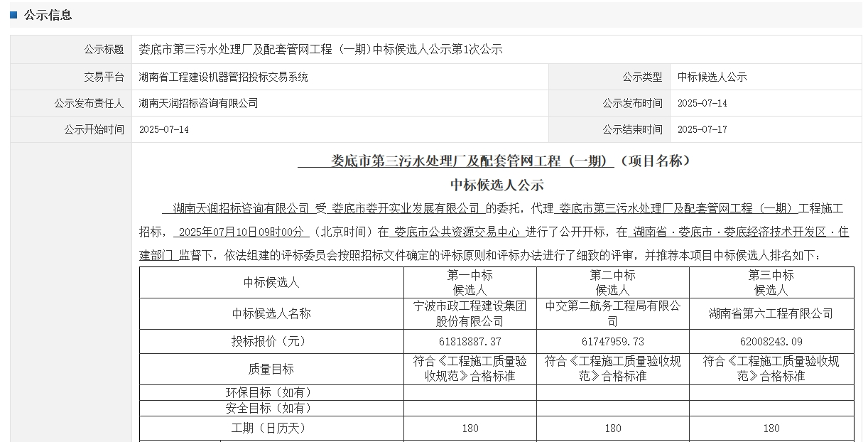The image size is (868, 442).
Task: Click the 公示信息 section heading
Action: coord(48,15)
